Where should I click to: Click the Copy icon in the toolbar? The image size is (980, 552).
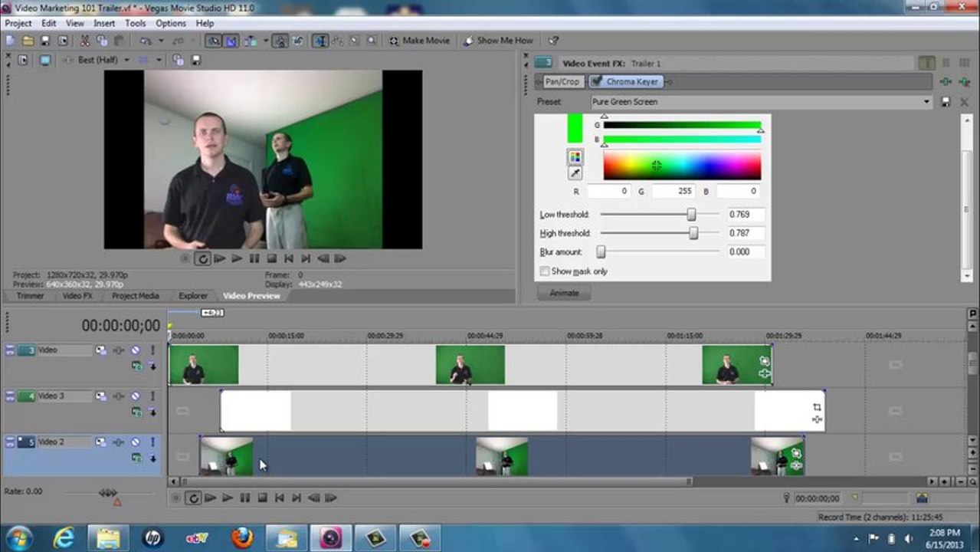pyautogui.click(x=102, y=41)
